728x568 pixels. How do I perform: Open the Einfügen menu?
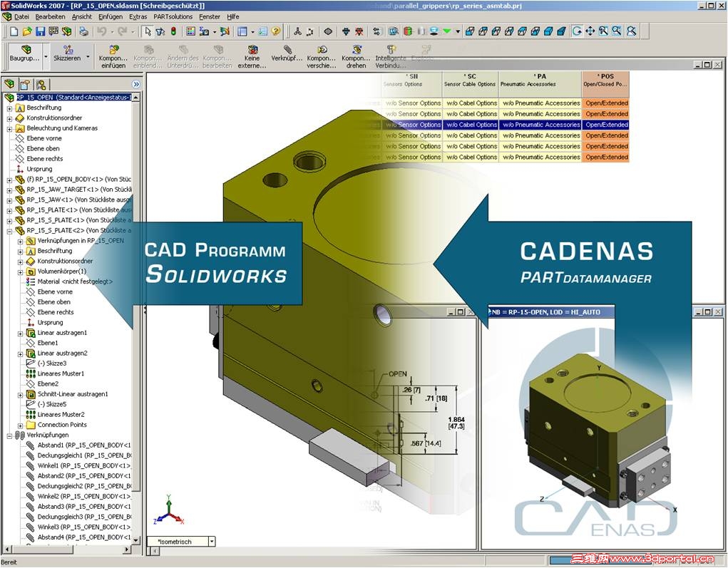111,16
